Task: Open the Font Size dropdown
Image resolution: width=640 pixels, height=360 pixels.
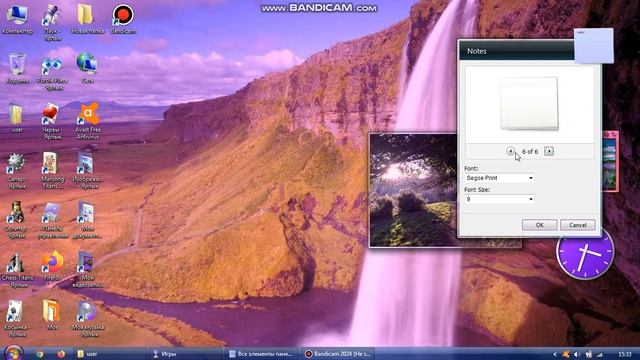Action: (500, 199)
